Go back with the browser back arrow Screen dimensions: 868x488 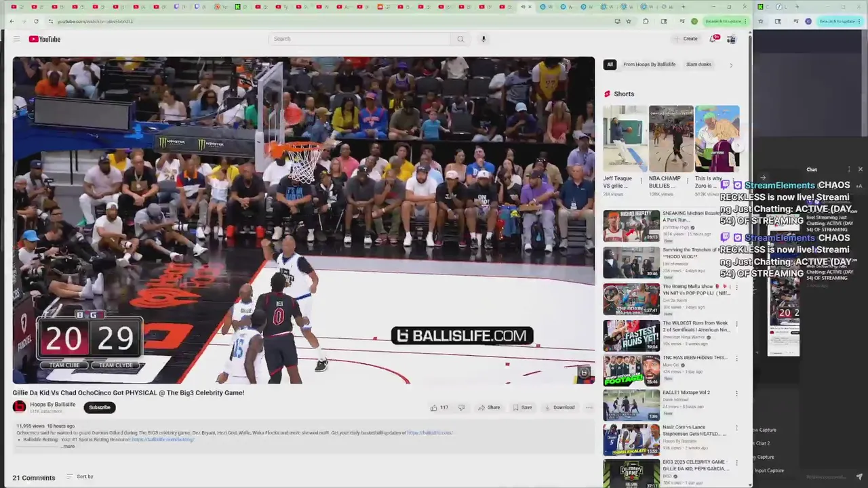12,21
